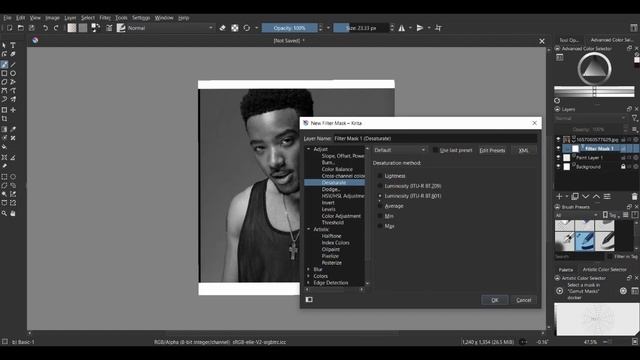Click wrap-around mode icon in toolbar

pyautogui.click(x=438, y=28)
